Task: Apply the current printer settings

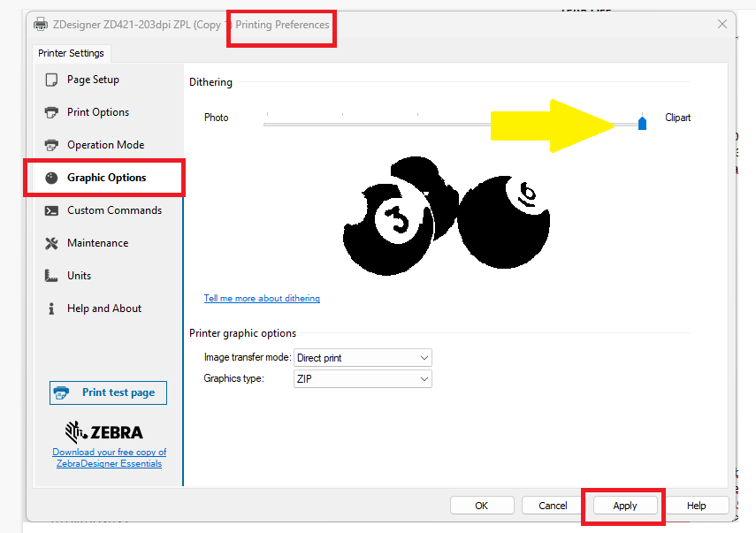Action: [623, 505]
